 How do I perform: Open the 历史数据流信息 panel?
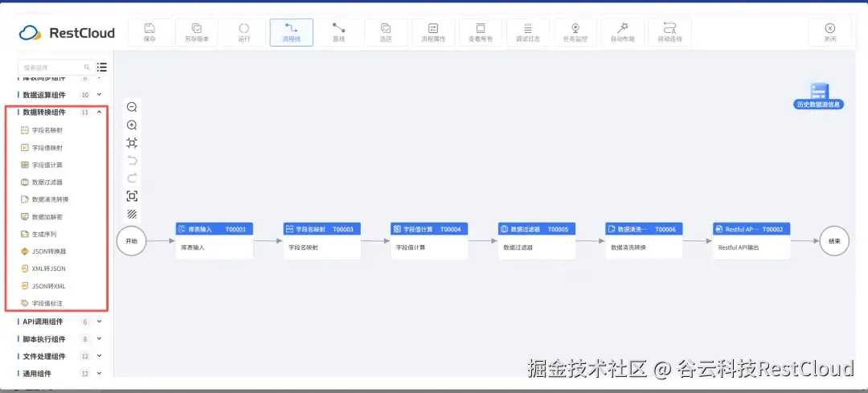(818, 96)
